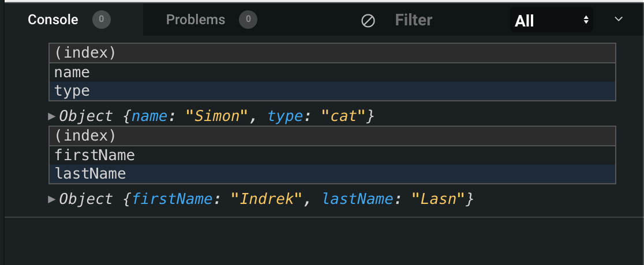Click the Problems tab count badge
Screen dimensions: 644x265
[x=248, y=20]
